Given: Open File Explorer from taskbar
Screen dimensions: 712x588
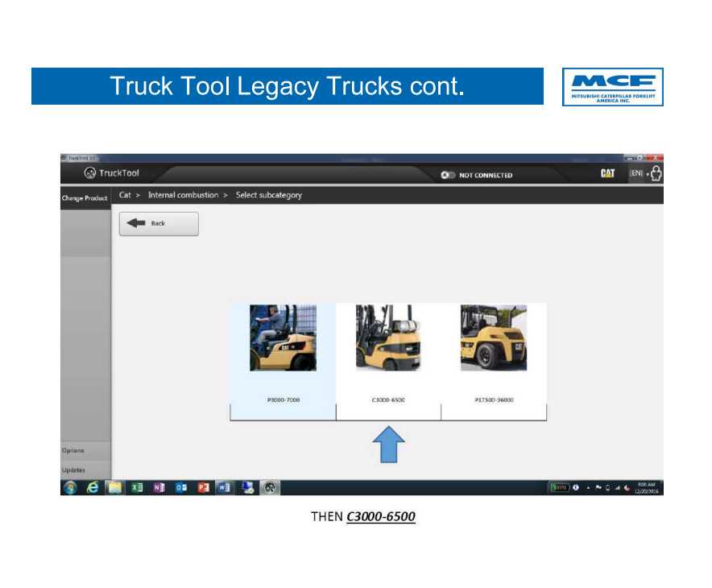Looking at the screenshot, I should point(115,487).
